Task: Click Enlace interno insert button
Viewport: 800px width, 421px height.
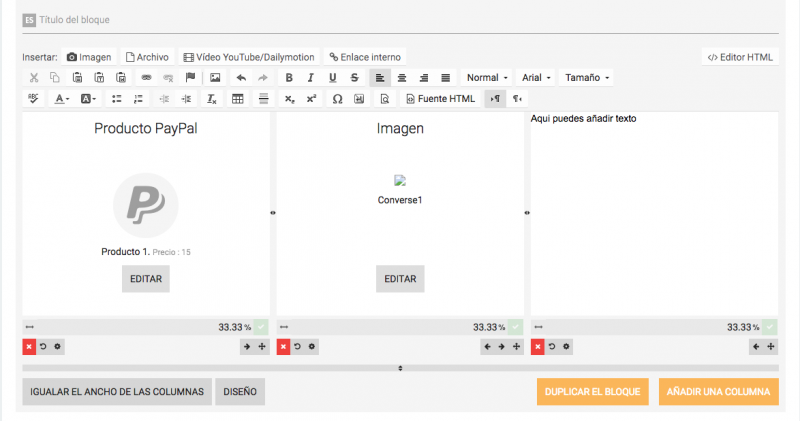Action: (365, 57)
